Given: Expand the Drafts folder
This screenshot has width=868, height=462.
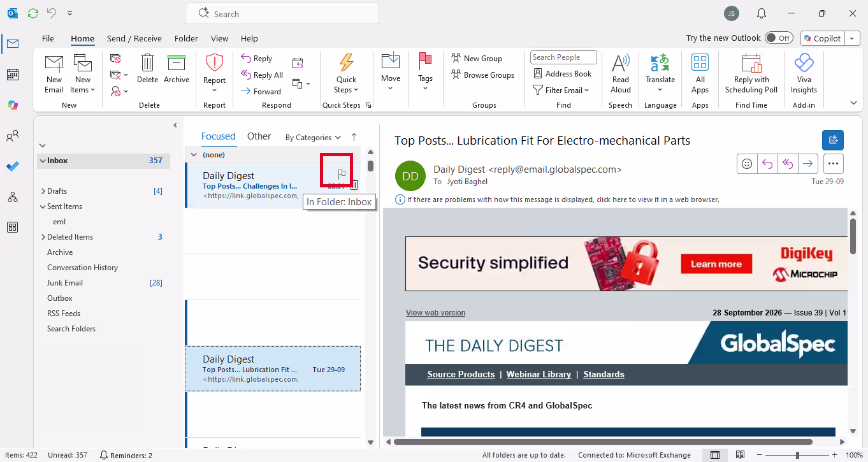Looking at the screenshot, I should coord(43,191).
